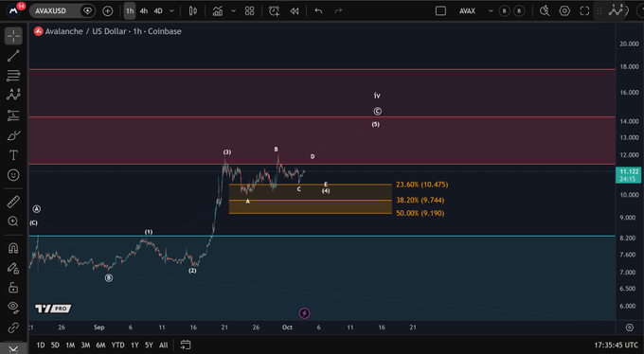Click the 38.20% (9.744) Fibonacci label
Image resolution: width=644 pixels, height=354 pixels.
pyautogui.click(x=420, y=201)
